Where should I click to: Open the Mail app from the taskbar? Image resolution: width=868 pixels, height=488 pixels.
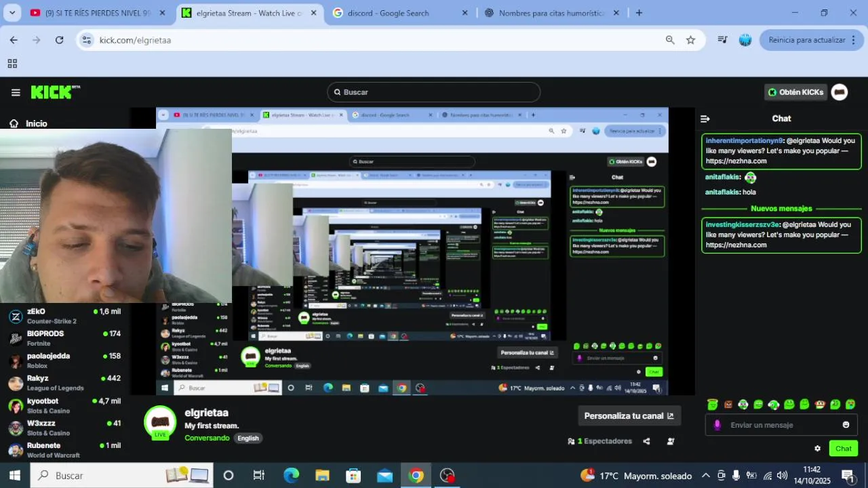click(384, 476)
